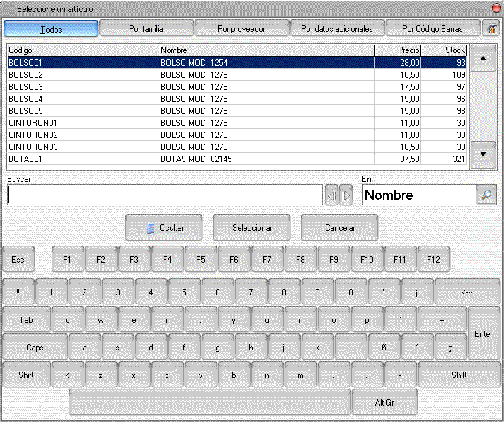This screenshot has height=422, width=504.
Task: Sort by the Precio column header
Action: click(x=398, y=50)
